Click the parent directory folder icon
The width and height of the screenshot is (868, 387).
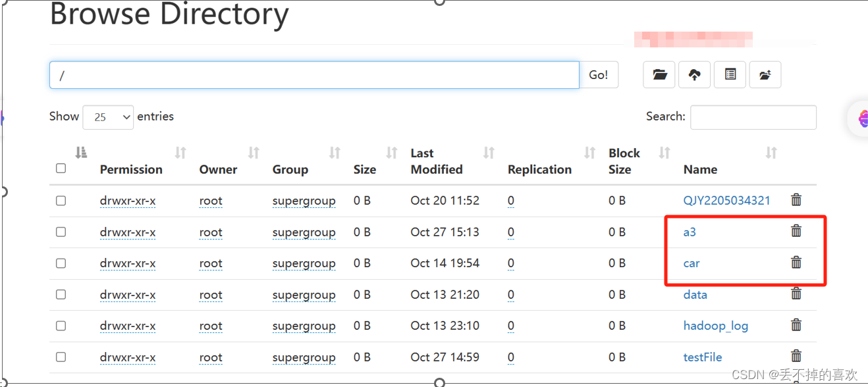point(659,75)
